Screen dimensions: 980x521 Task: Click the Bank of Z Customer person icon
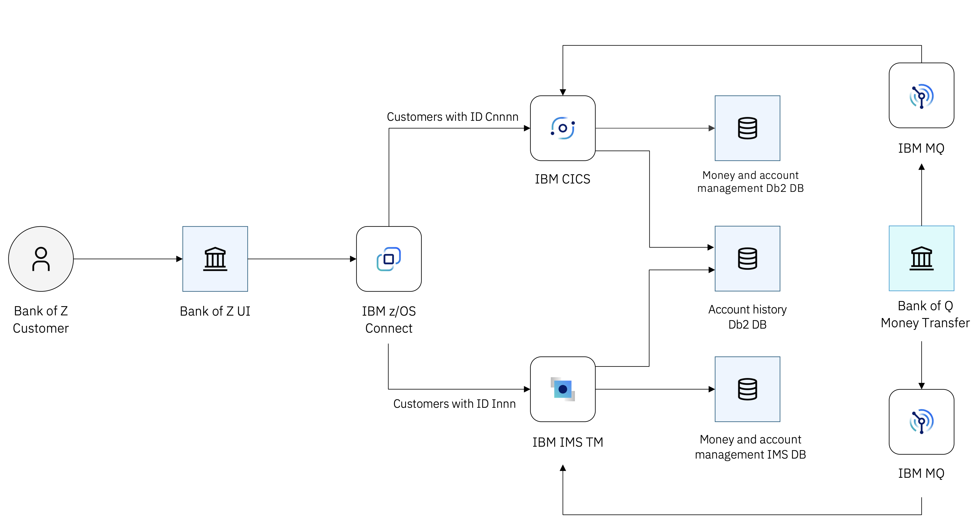(x=41, y=259)
